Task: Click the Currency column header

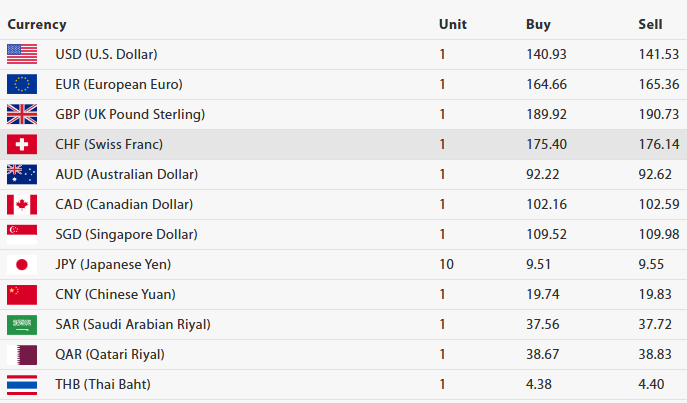Action: [x=37, y=24]
